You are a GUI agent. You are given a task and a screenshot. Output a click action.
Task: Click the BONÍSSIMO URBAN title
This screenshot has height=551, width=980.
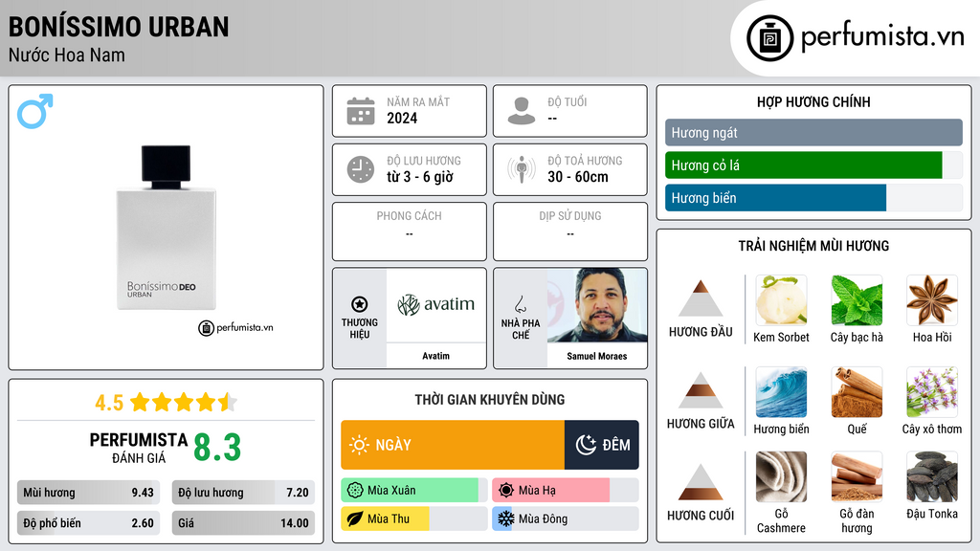click(x=119, y=27)
